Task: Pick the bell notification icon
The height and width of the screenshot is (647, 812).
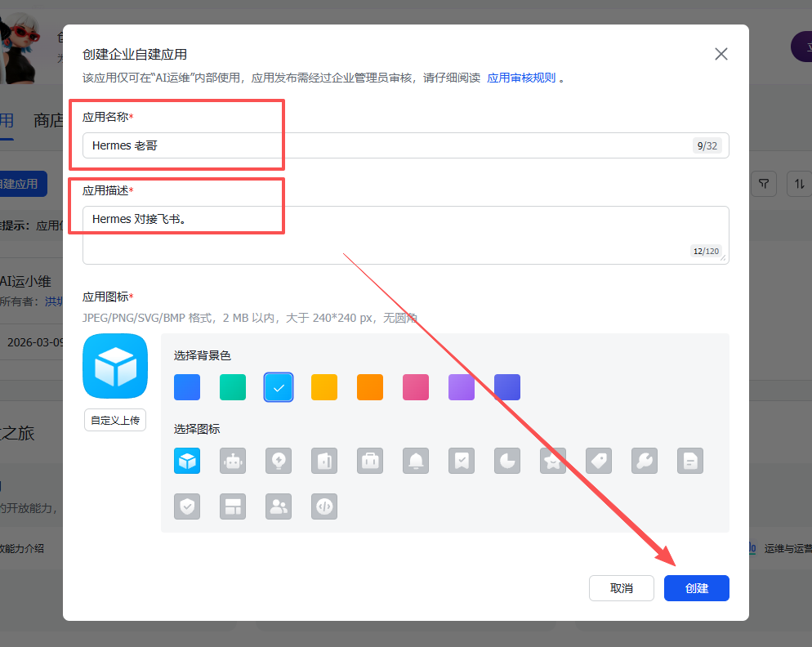Action: [x=416, y=461]
